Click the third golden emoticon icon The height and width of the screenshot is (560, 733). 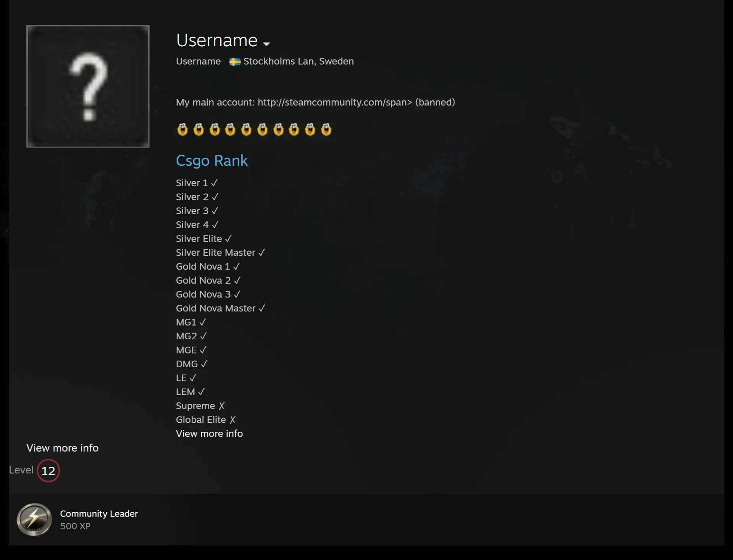[215, 129]
